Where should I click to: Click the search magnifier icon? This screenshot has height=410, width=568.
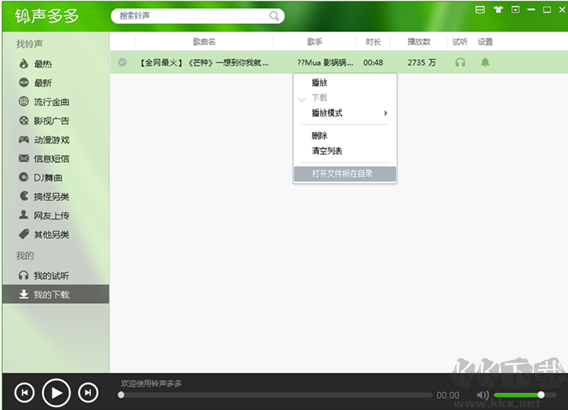[x=274, y=16]
